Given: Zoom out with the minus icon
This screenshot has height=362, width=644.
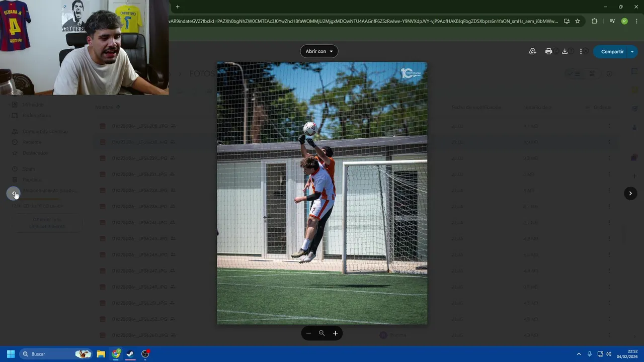Looking at the screenshot, I should tap(308, 333).
